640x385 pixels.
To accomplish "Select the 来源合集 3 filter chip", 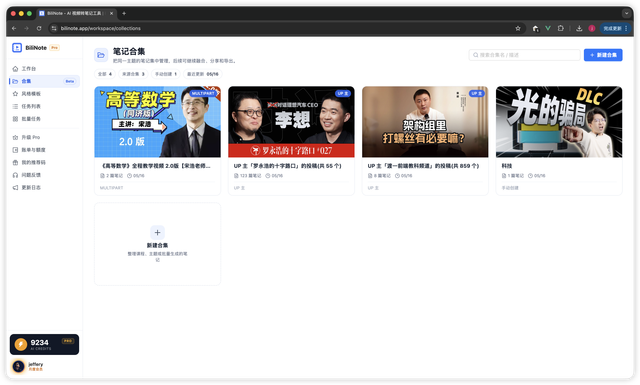I will point(133,74).
